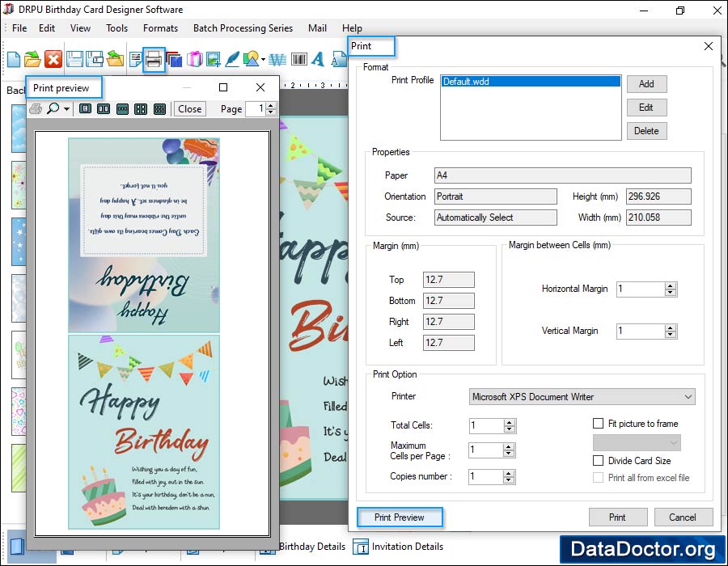The image size is (728, 566).
Task: Click the Edit profile button
Action: click(x=647, y=108)
